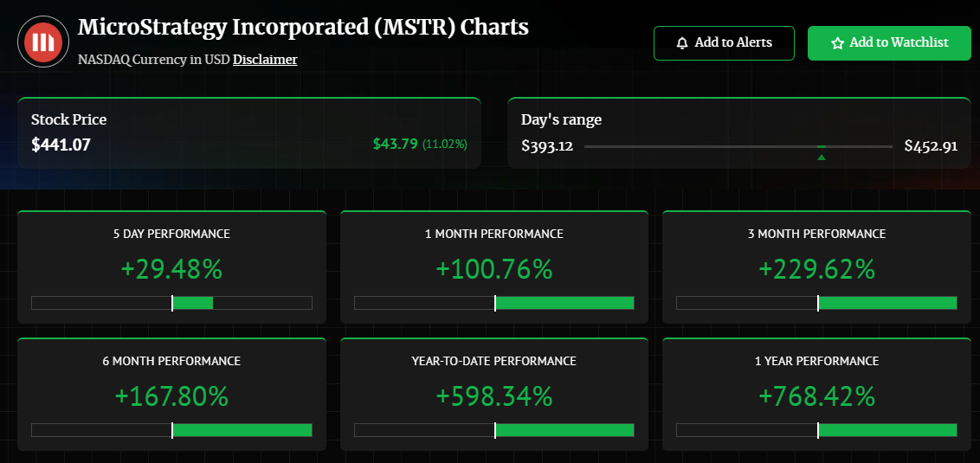Click the Day's range slider bar
This screenshot has width=980, height=463.
click(x=738, y=147)
